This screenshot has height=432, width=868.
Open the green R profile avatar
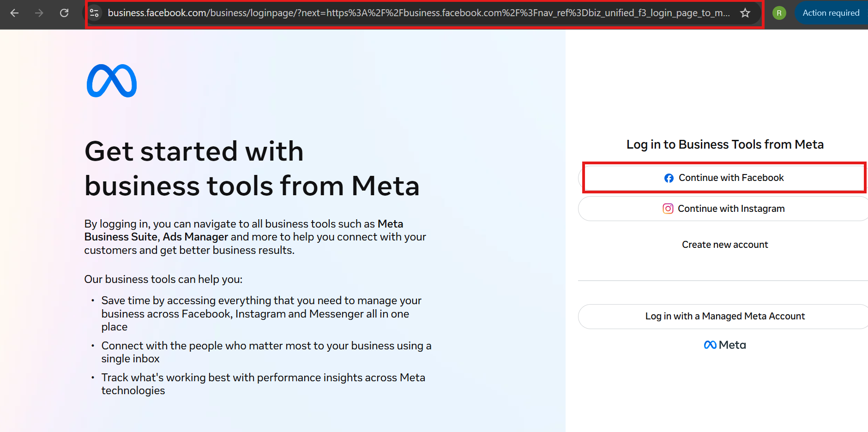[779, 13]
